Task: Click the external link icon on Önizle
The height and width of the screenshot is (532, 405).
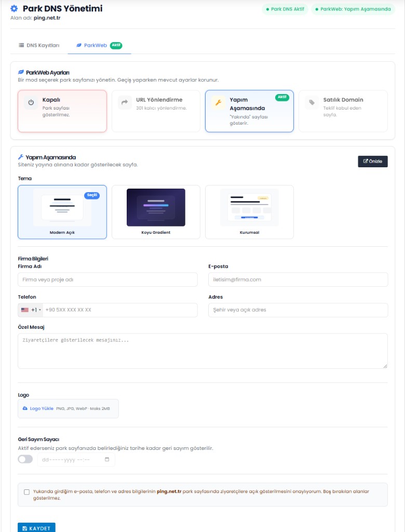Action: (366, 161)
